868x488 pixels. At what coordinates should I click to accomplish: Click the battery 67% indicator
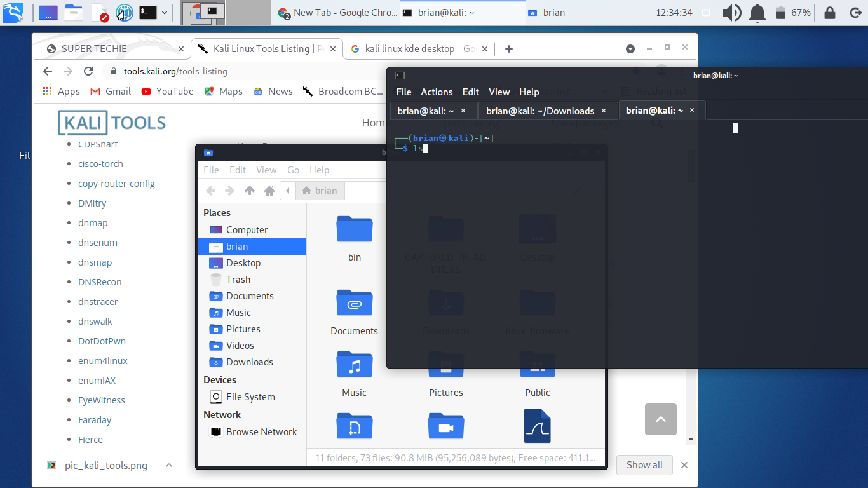793,13
